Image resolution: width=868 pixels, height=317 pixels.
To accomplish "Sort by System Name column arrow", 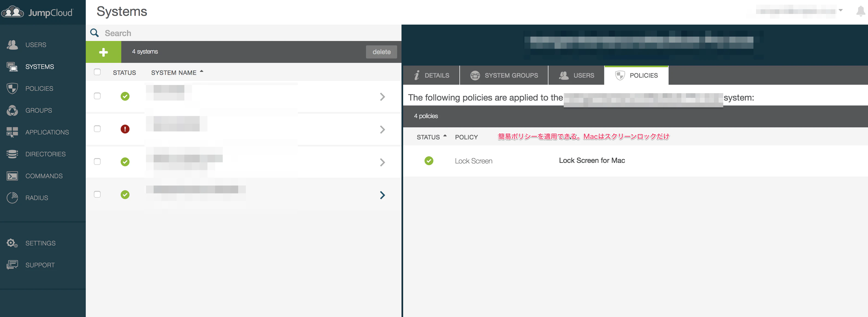I will pos(202,72).
